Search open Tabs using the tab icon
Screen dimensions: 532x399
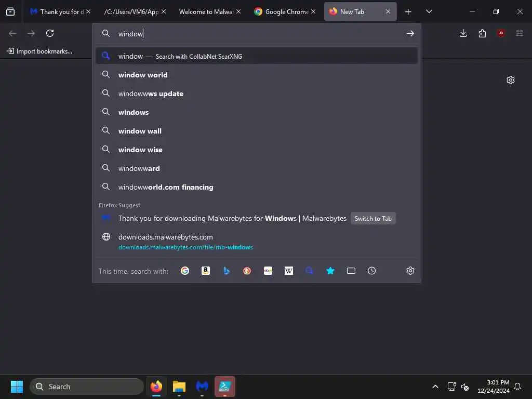(x=351, y=271)
